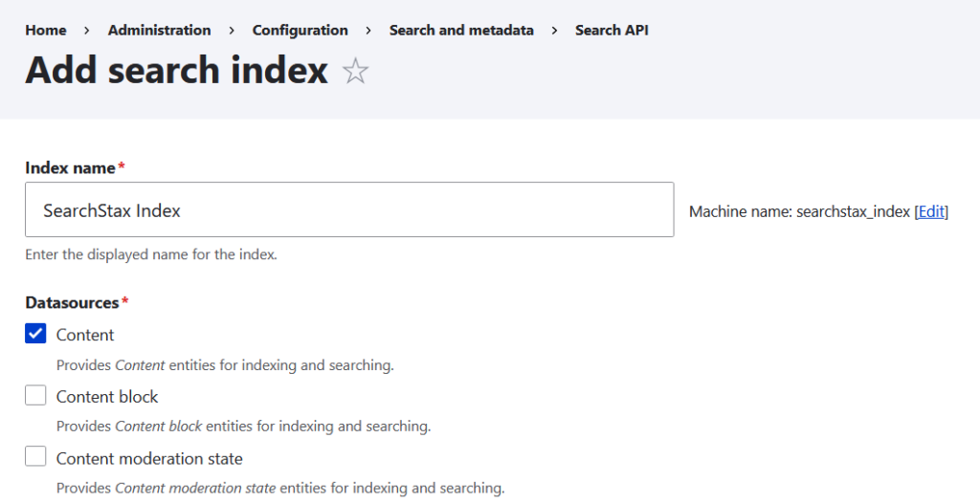Focus the Index name text field

(349, 210)
